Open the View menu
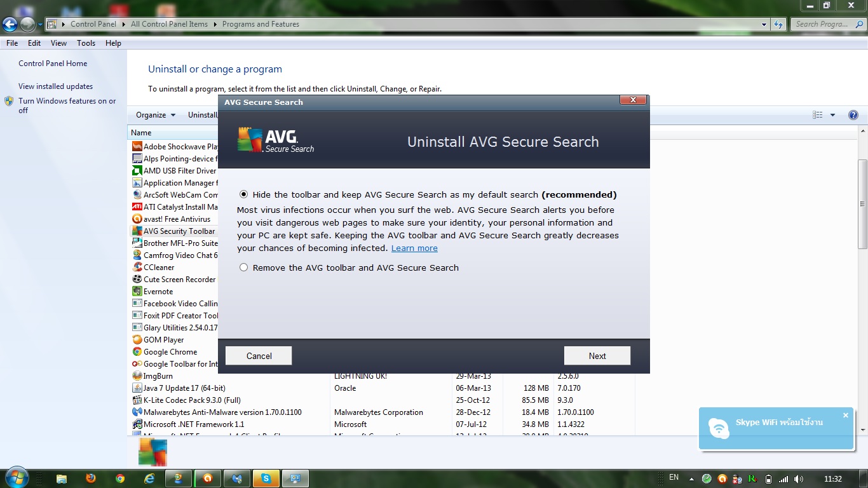 [59, 43]
